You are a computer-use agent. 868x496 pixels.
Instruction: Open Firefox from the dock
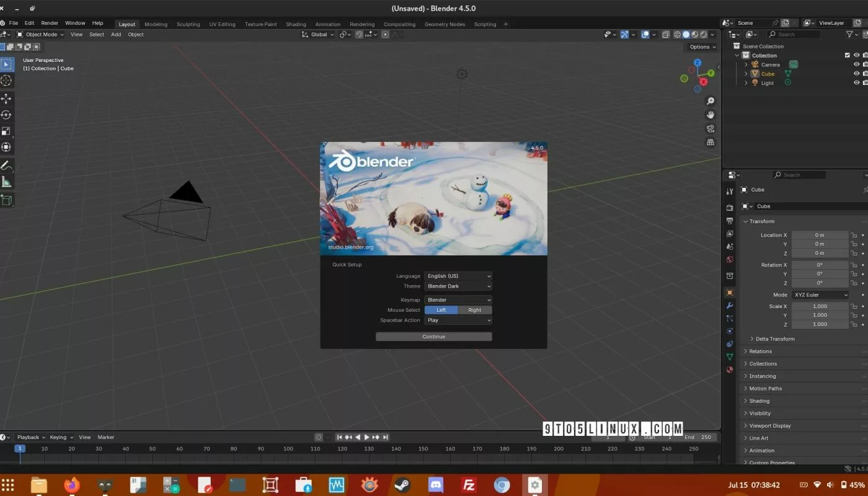(72, 485)
